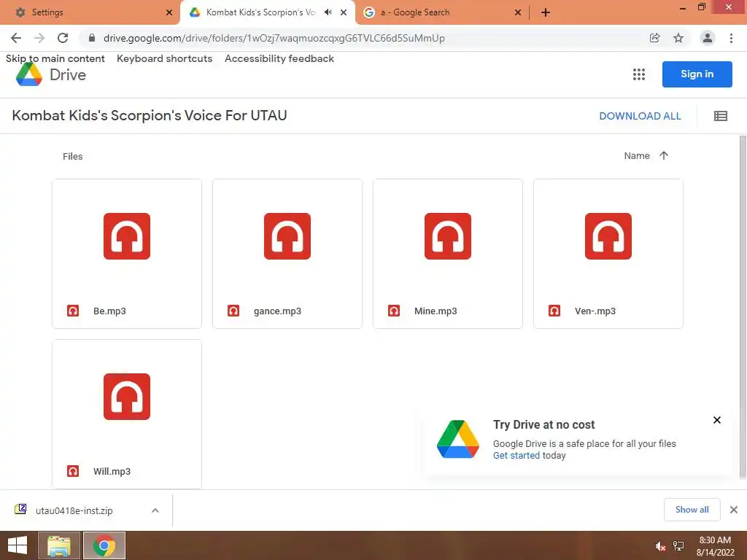Open the Chrome profile avatar
Viewport: 747px width, 560px height.
pos(708,38)
